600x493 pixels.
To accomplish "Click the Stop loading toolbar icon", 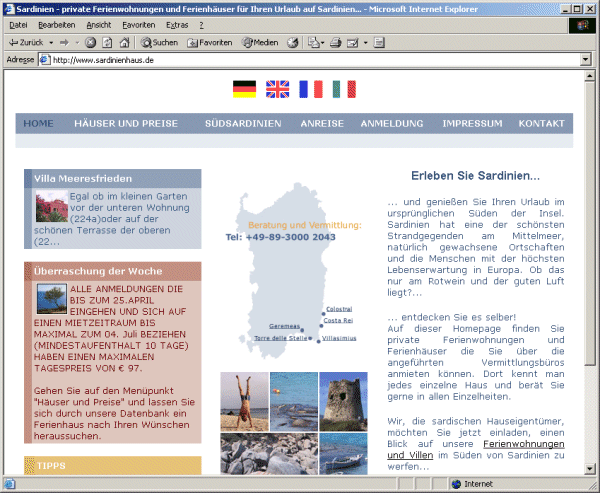I will tap(91, 43).
